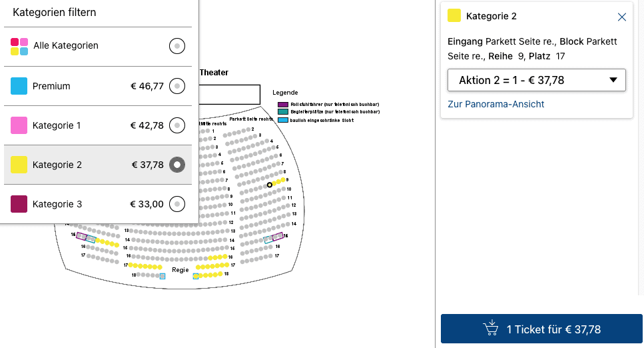Close the Kategorie 2 ticket card
Image resolution: width=644 pixels, height=348 pixels.
click(x=622, y=17)
